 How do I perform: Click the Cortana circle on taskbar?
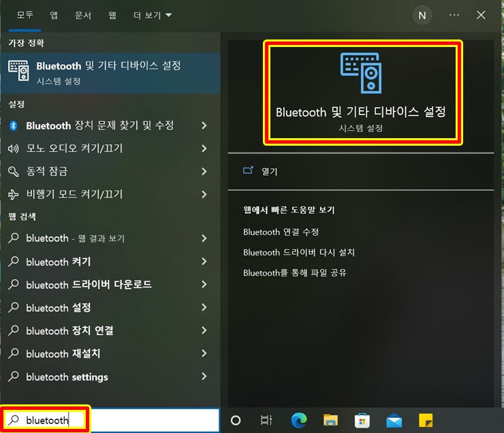click(x=236, y=420)
